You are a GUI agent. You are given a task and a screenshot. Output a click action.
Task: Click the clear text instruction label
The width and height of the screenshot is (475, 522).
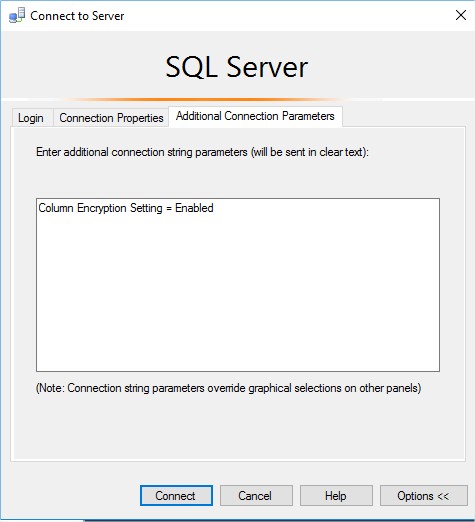pyautogui.click(x=202, y=152)
